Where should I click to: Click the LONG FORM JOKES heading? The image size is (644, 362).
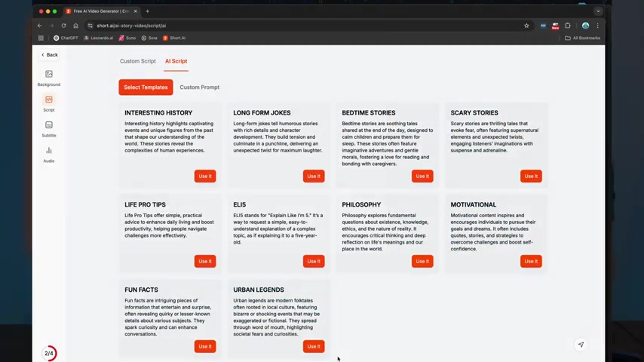pyautogui.click(x=262, y=112)
